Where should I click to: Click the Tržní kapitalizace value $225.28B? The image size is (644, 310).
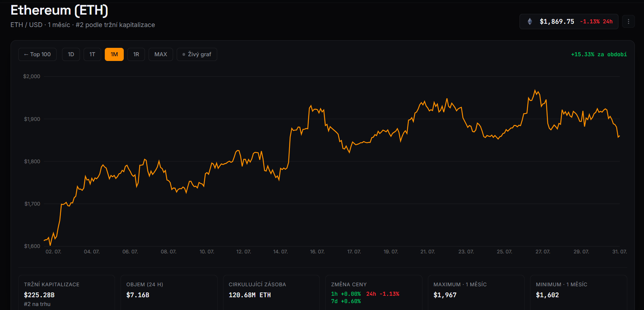(39, 295)
